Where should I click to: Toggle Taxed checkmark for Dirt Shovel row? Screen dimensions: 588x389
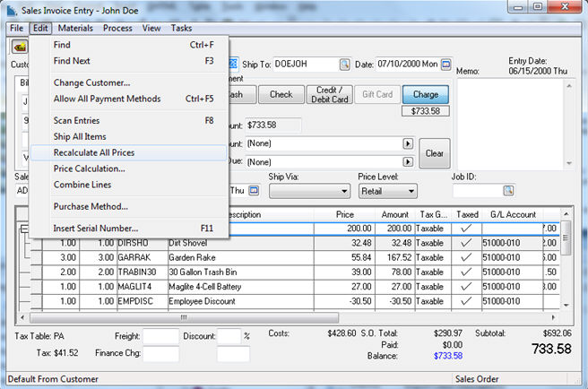coord(465,242)
